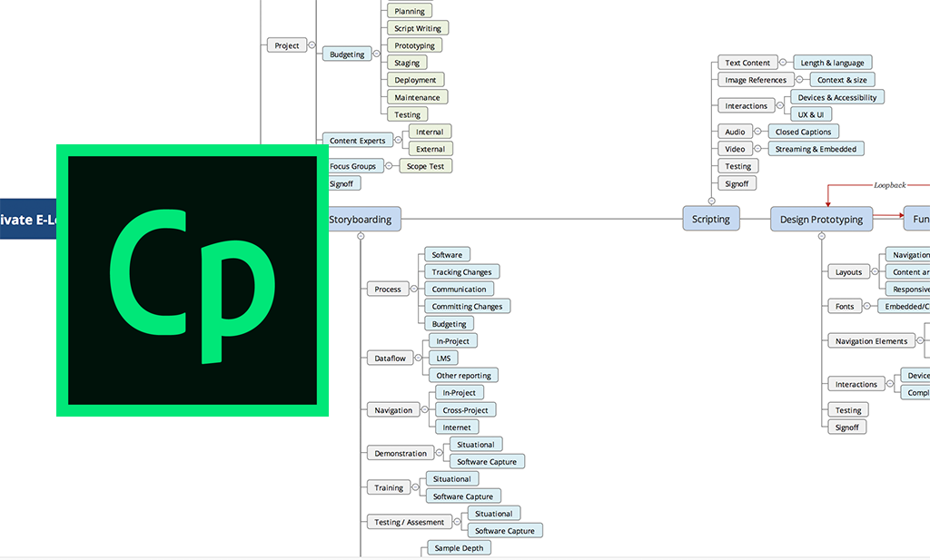Select the Tracking Changes node
930x560 pixels.
pyautogui.click(x=462, y=271)
